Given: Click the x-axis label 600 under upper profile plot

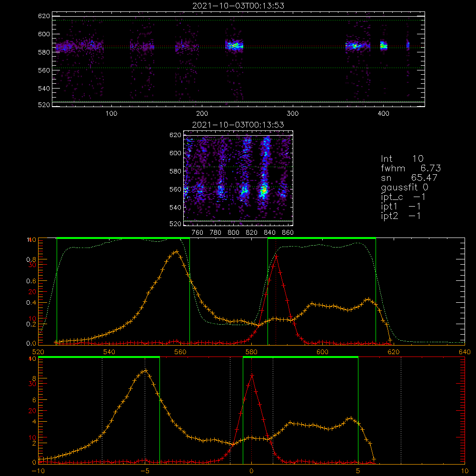Looking at the screenshot, I should click(322, 352).
